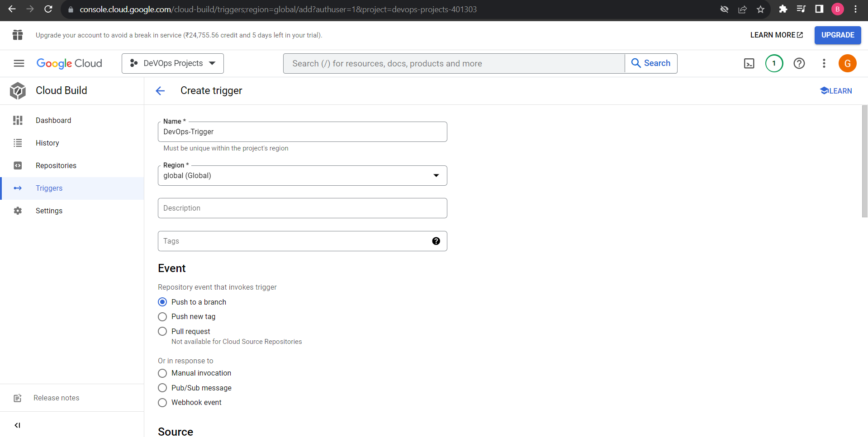The width and height of the screenshot is (868, 437).
Task: Click the Tags field help icon
Action: tap(436, 241)
